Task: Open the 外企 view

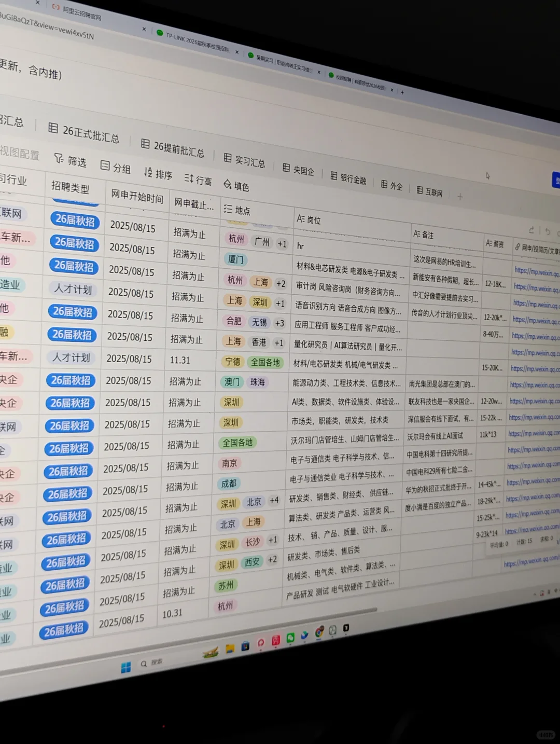Action: click(x=392, y=185)
